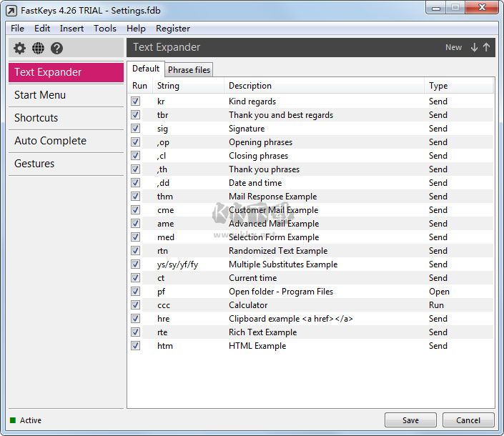Click the green Active status indicator
The width and height of the screenshot is (504, 436).
point(13,420)
